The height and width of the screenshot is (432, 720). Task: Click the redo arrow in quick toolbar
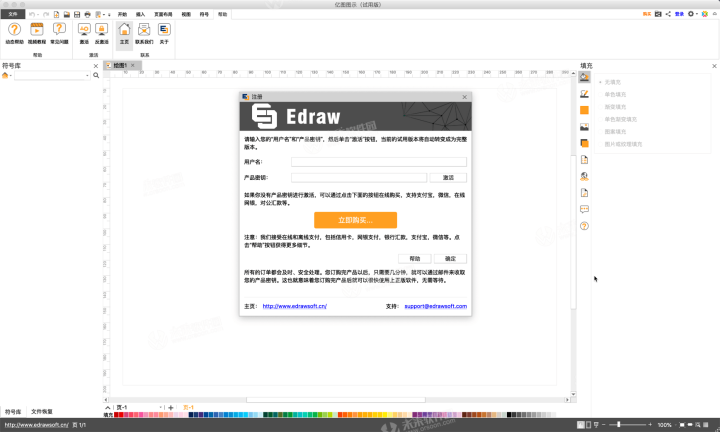[46, 14]
